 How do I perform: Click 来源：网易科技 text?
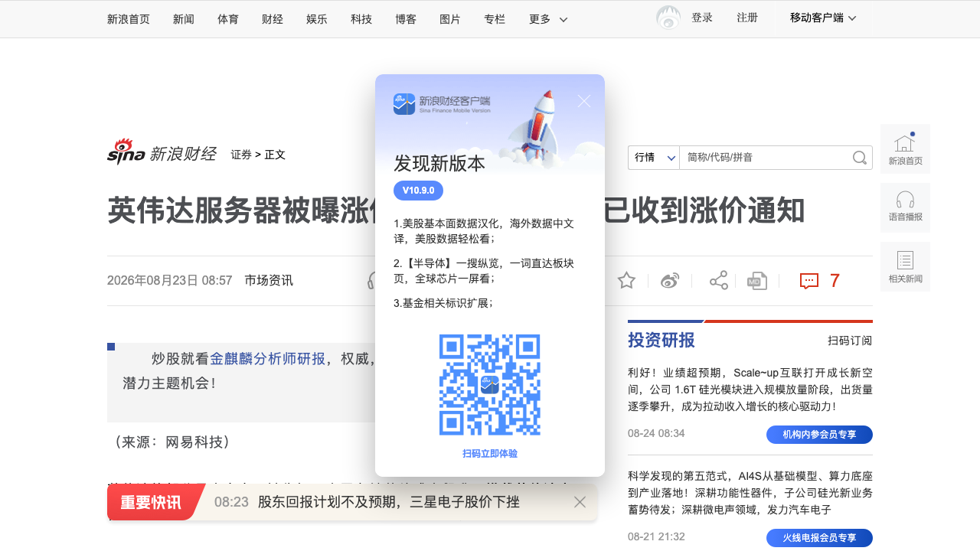click(x=171, y=442)
